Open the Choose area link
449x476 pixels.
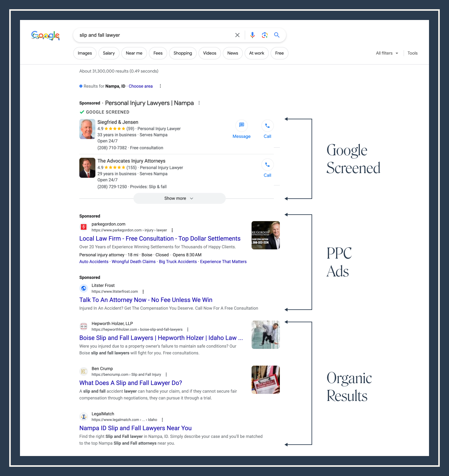click(x=141, y=86)
